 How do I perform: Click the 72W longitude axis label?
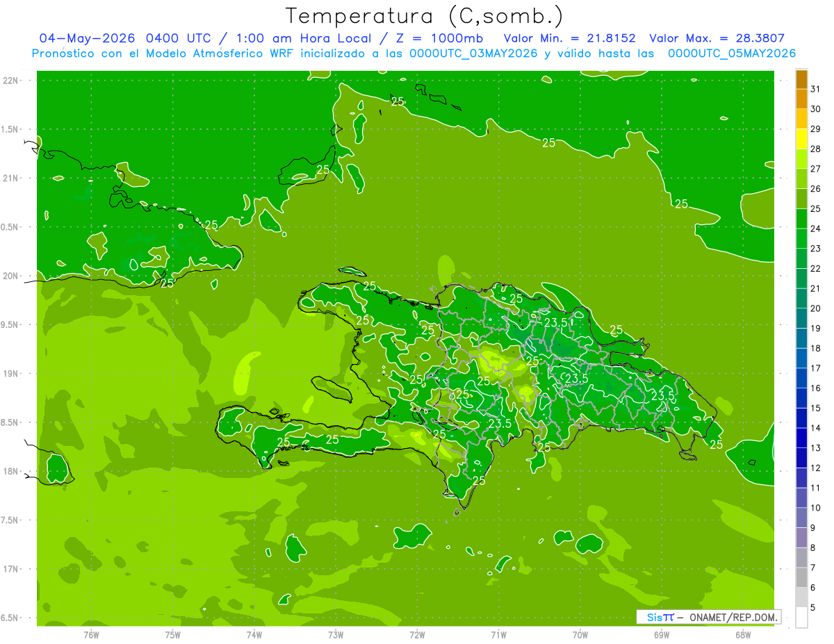point(417,634)
